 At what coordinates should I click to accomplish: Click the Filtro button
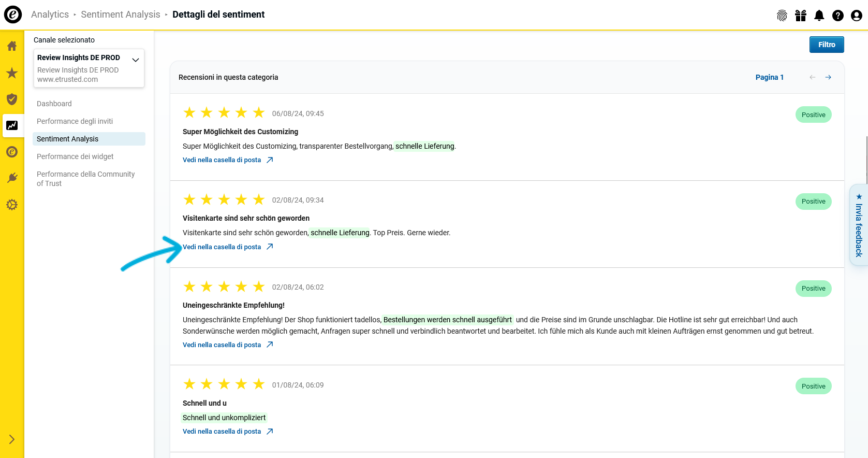click(827, 45)
